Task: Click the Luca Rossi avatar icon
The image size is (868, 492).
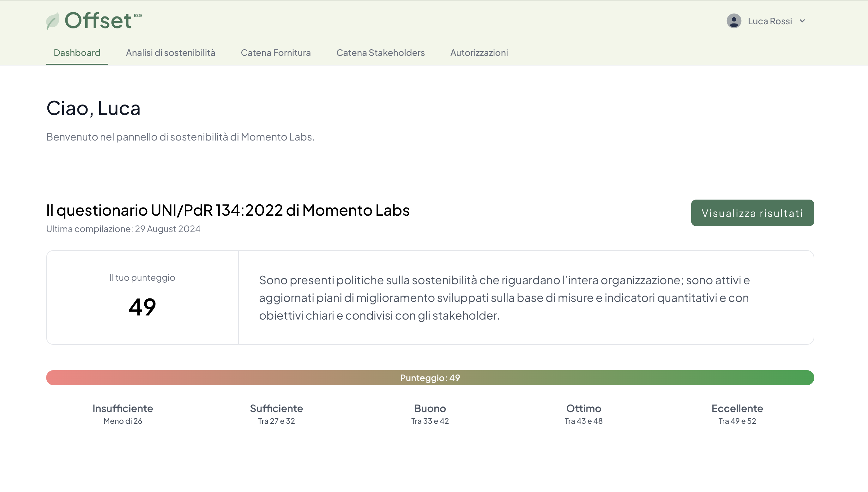Action: [734, 21]
